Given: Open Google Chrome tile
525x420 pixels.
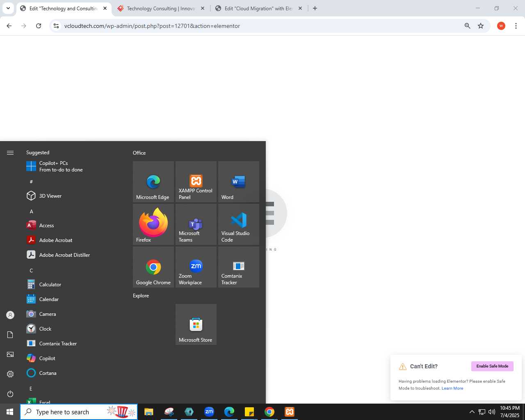Looking at the screenshot, I should pyautogui.click(x=153, y=267).
